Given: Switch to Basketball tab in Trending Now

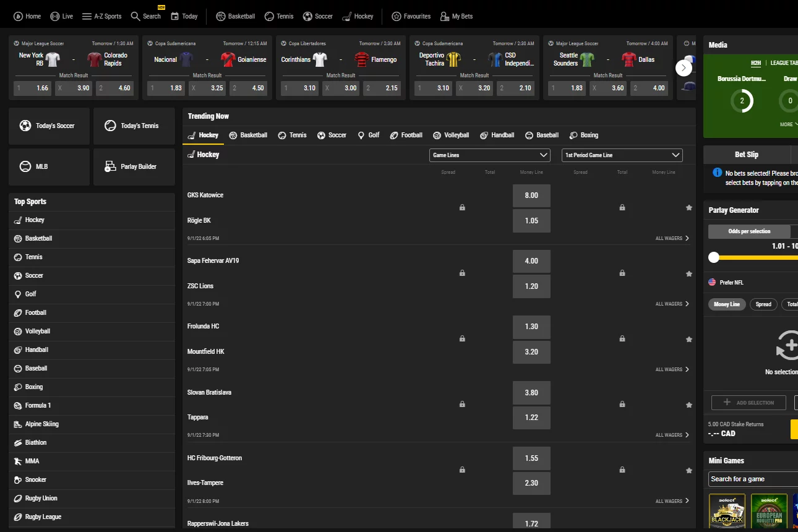Looking at the screenshot, I should (248, 135).
